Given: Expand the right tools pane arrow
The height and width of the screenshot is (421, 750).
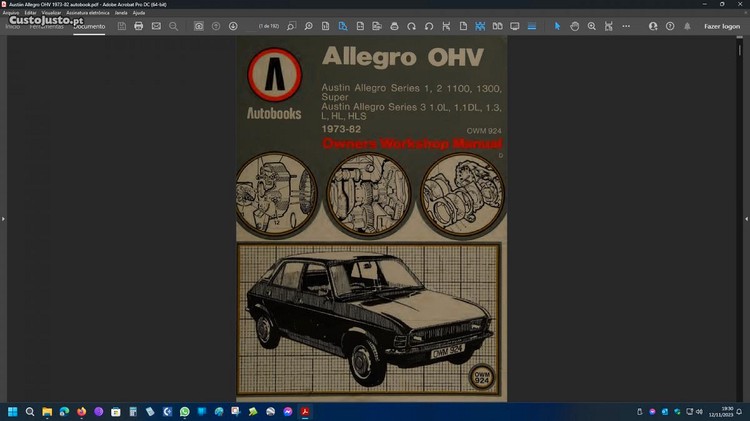Looking at the screenshot, I should point(746,218).
